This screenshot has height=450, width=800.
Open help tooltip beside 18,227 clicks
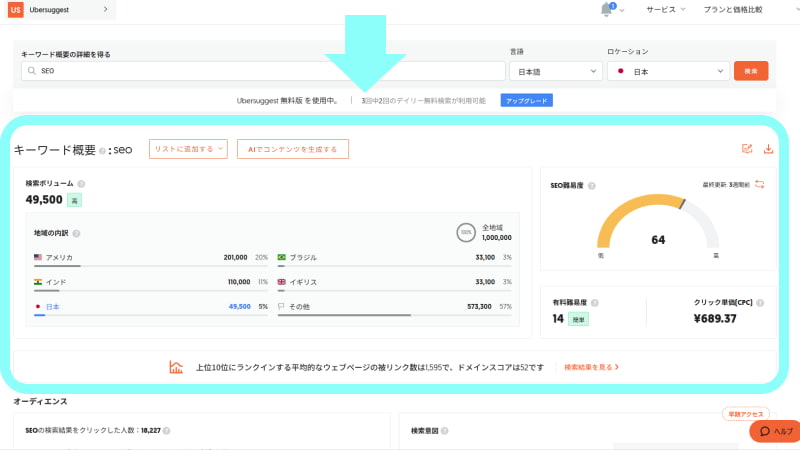[x=166, y=431]
